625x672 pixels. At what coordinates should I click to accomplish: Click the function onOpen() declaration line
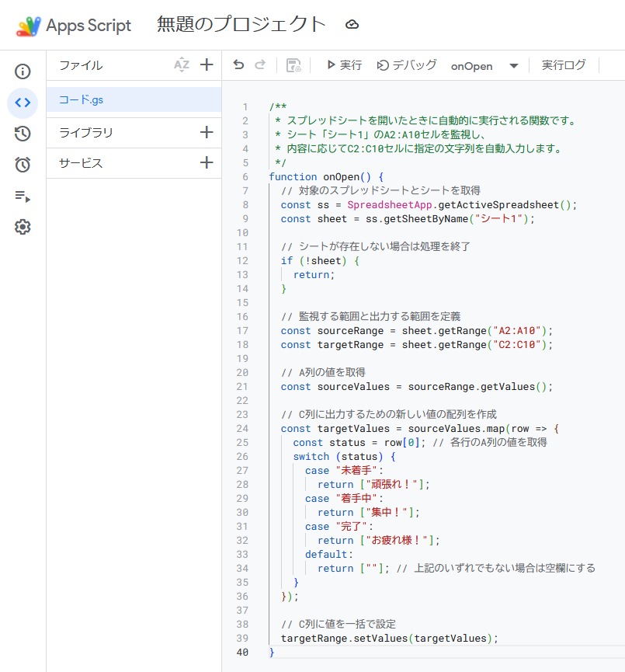[326, 177]
